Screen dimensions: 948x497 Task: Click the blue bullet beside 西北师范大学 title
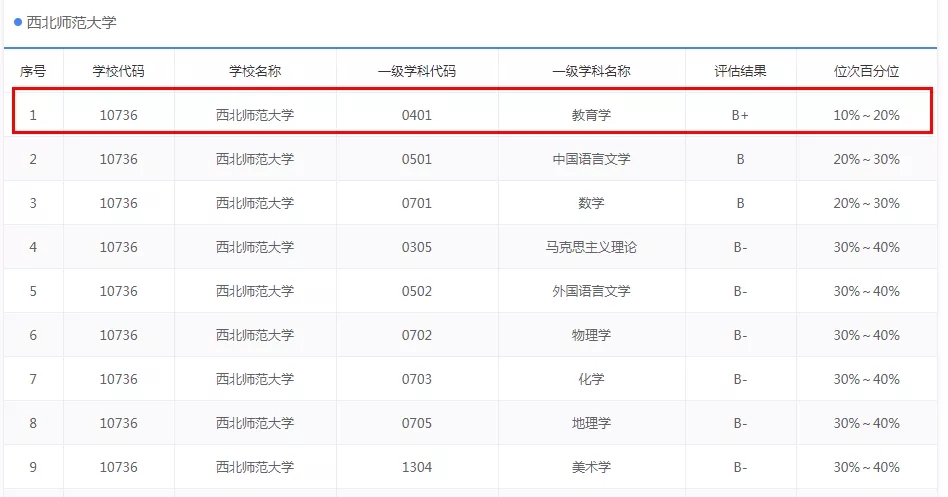tap(18, 22)
